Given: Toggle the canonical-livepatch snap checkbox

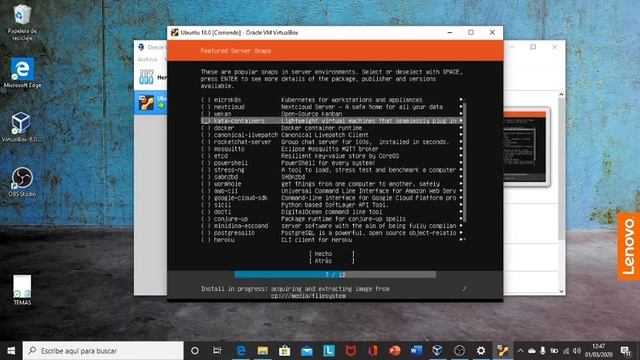Looking at the screenshot, I should pos(206,135).
